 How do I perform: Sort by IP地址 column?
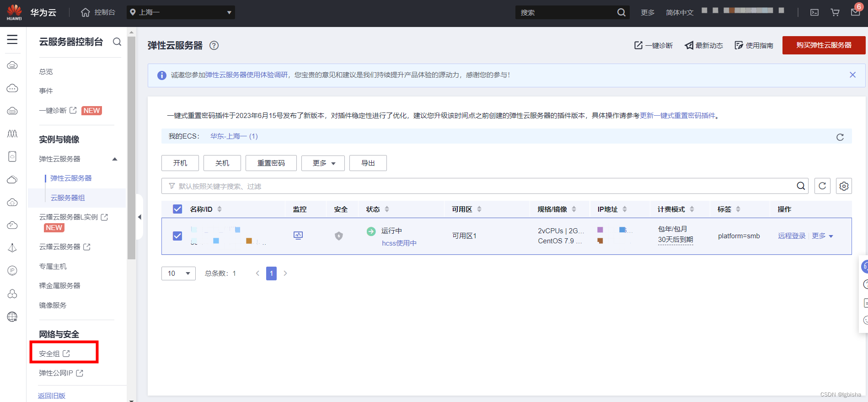(x=625, y=209)
